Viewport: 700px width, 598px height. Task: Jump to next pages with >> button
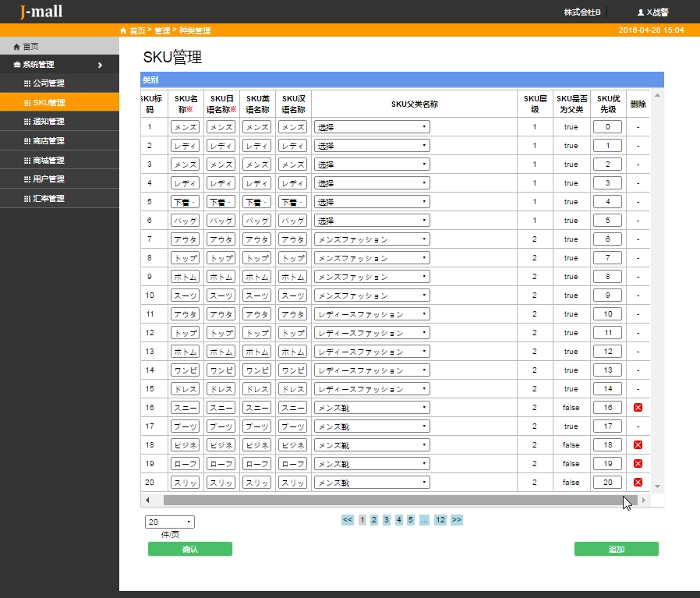(456, 520)
